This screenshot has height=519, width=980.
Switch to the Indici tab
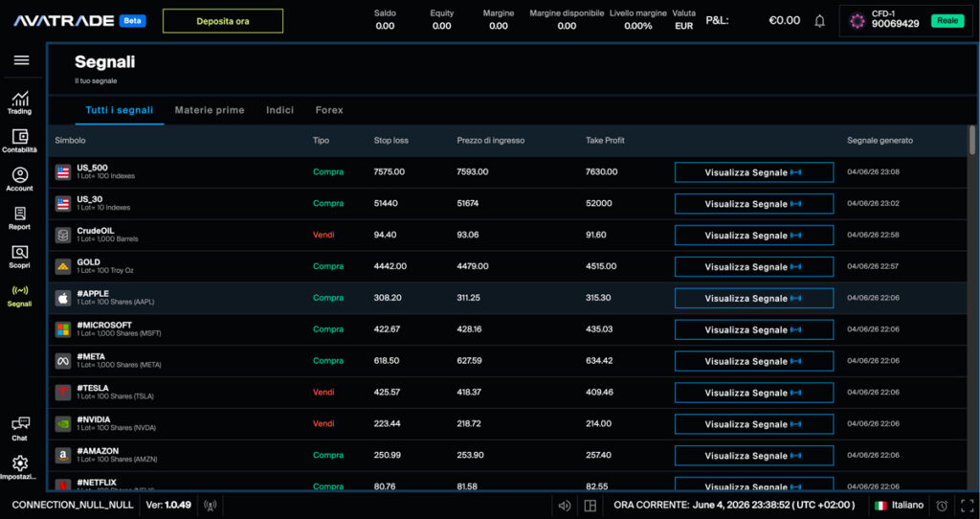point(279,110)
